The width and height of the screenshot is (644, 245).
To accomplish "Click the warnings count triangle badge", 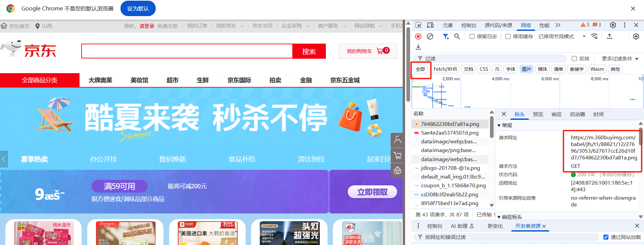I will [585, 25].
